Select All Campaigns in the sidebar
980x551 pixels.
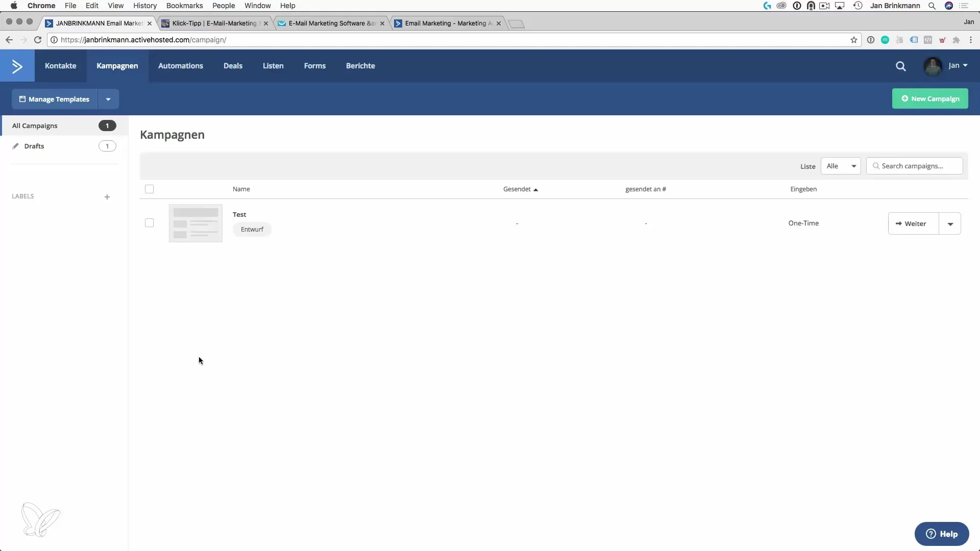tap(64, 126)
